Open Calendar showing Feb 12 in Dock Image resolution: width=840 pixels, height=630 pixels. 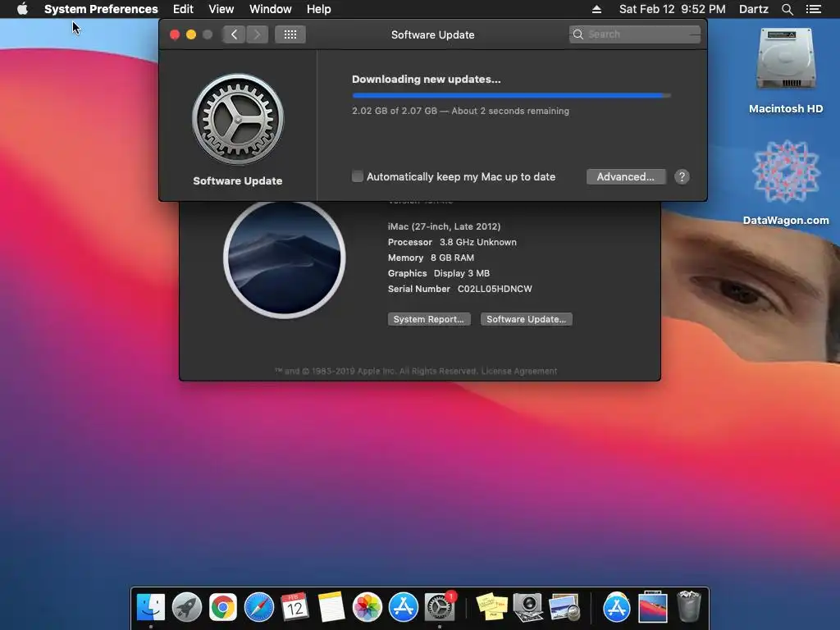click(x=294, y=607)
